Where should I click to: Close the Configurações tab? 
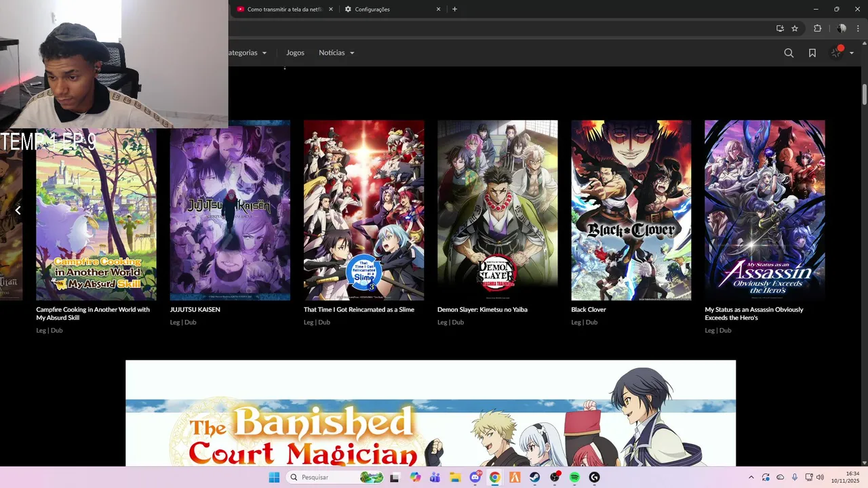438,9
